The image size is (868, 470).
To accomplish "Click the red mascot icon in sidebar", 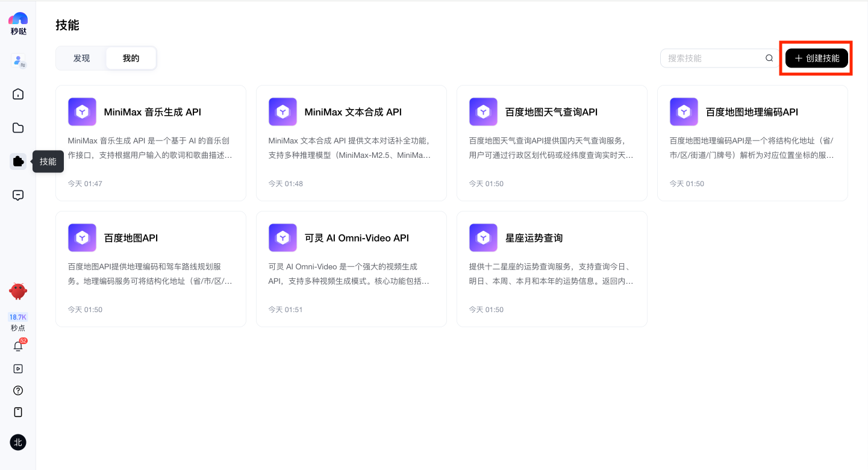I will coord(18,291).
